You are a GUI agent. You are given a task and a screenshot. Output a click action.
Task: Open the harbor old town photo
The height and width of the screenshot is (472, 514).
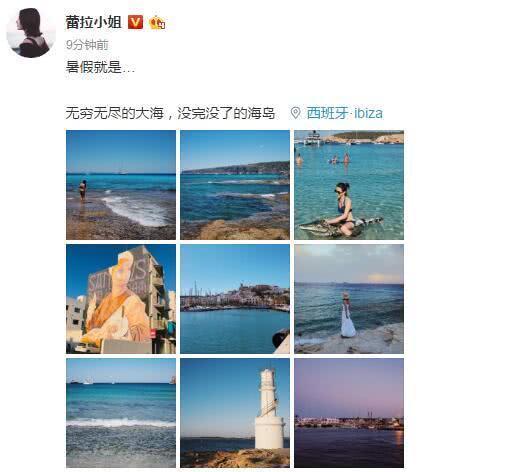click(x=235, y=299)
